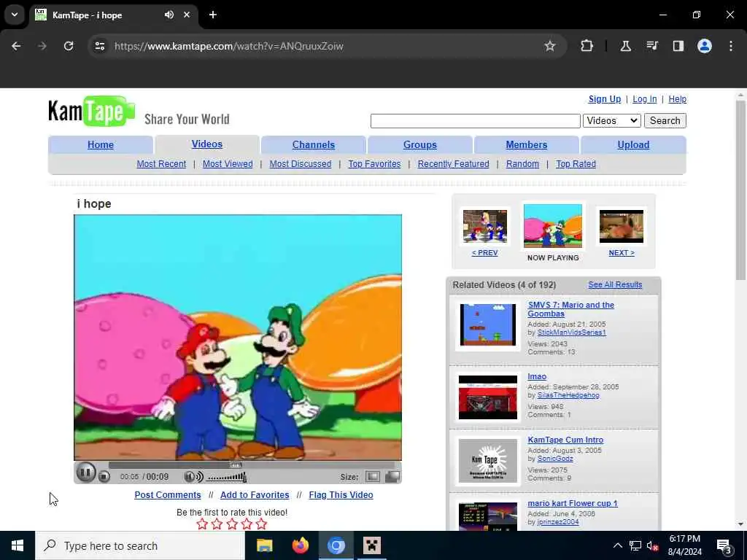Open the Windows Start menu
The image size is (747, 560).
tap(18, 545)
